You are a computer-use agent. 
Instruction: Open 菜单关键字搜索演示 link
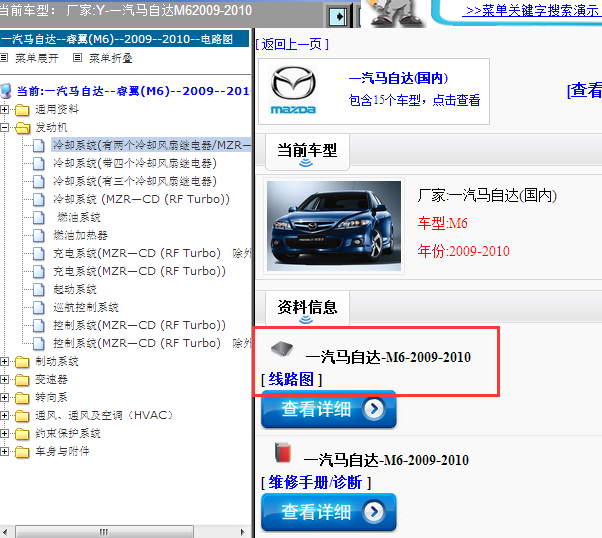point(532,11)
